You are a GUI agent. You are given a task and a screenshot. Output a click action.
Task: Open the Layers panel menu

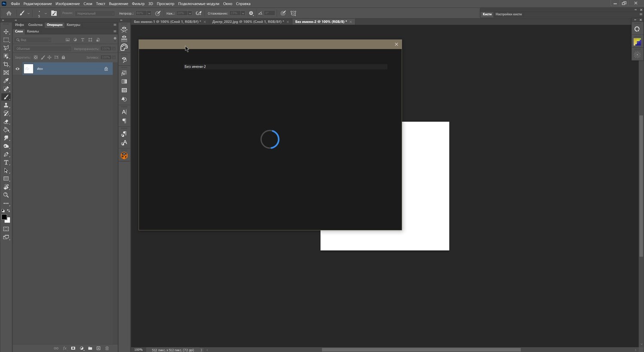pyautogui.click(x=115, y=31)
